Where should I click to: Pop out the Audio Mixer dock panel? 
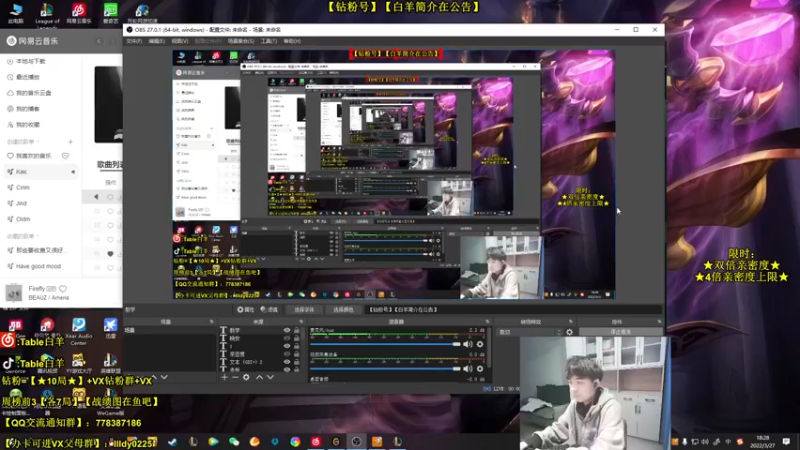pyautogui.click(x=487, y=322)
